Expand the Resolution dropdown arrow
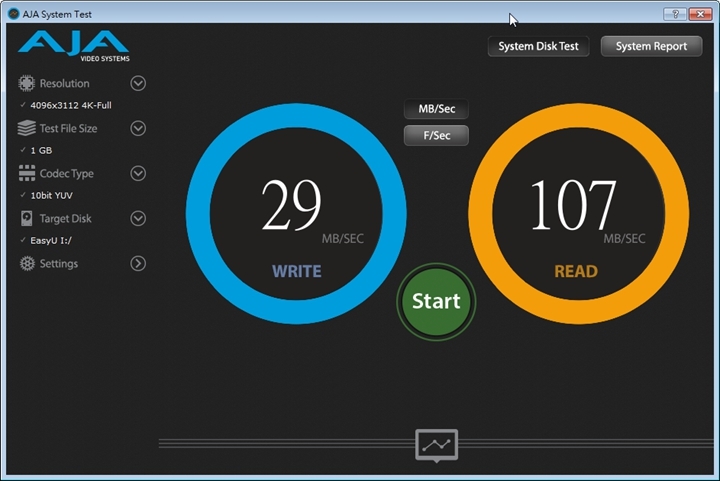720x481 pixels. point(138,83)
